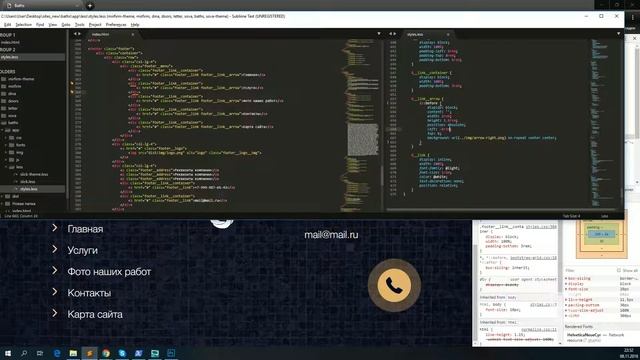Open Task View on the taskbar
Viewport: 640px width, 360px height.
(x=40, y=353)
